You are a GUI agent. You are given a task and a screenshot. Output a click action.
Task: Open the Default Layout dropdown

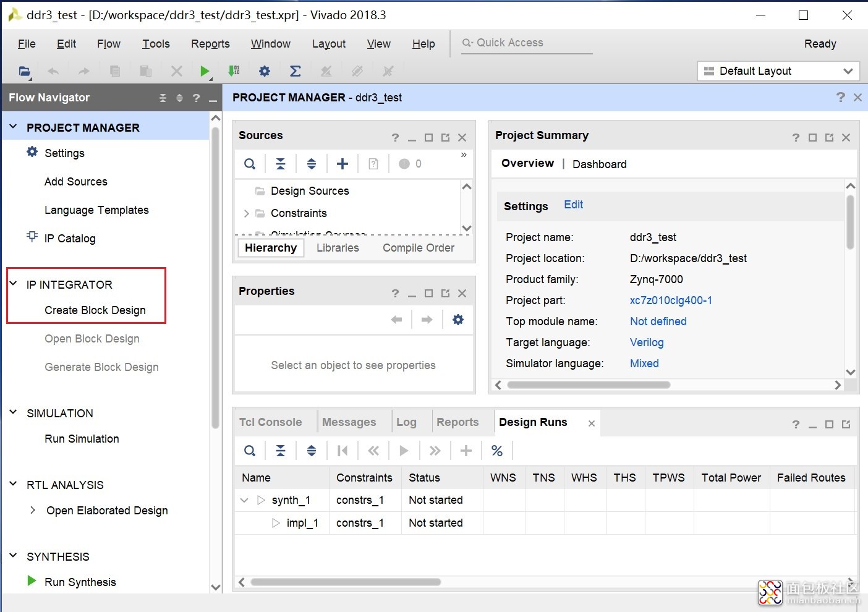coord(779,71)
